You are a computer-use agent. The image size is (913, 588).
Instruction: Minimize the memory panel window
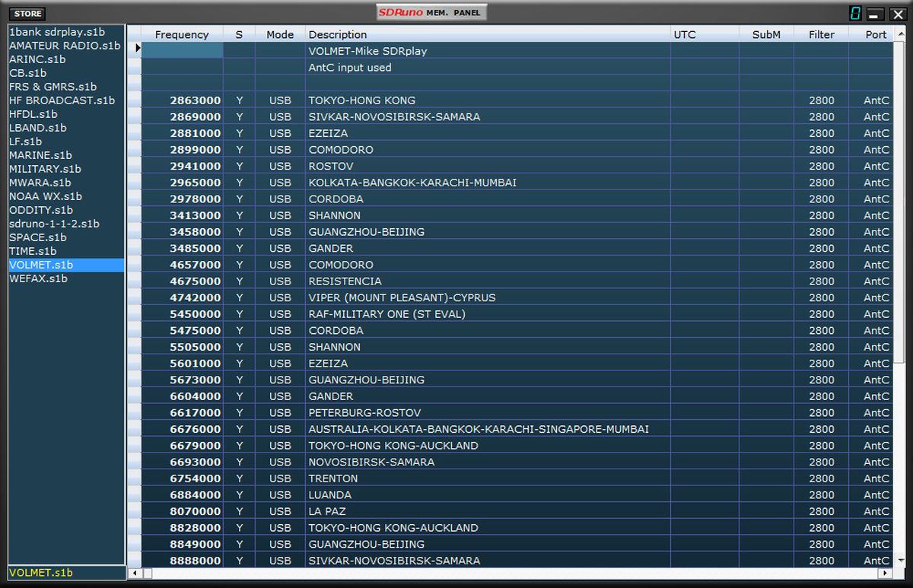point(875,14)
